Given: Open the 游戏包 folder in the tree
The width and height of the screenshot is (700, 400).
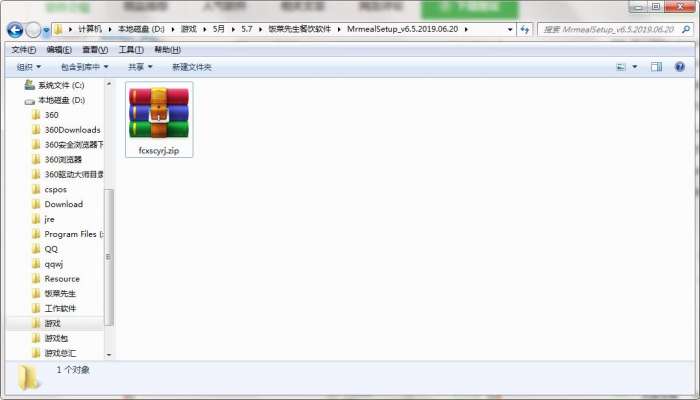Looking at the screenshot, I should click(56, 338).
